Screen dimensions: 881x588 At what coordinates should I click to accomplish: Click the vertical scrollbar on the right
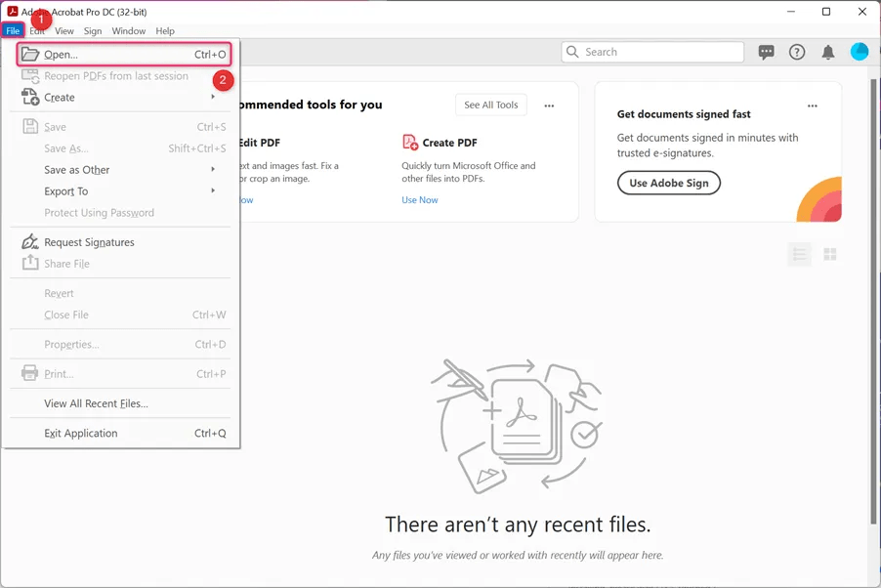click(873, 301)
